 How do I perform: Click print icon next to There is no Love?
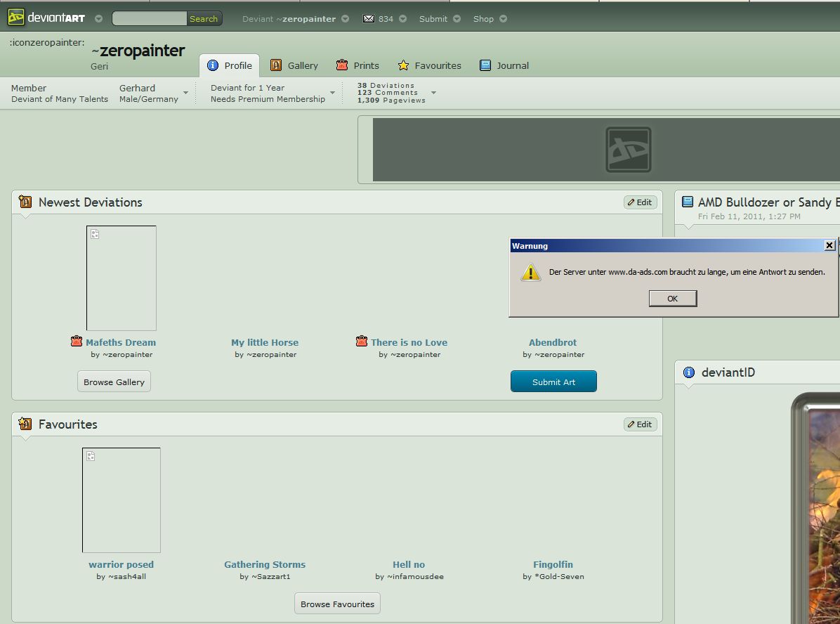(362, 342)
